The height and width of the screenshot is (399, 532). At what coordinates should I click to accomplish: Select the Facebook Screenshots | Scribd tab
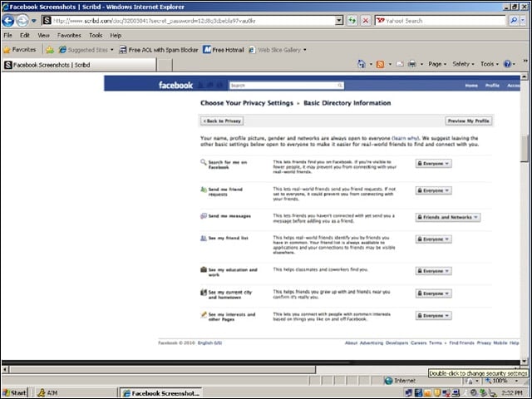[x=79, y=65]
